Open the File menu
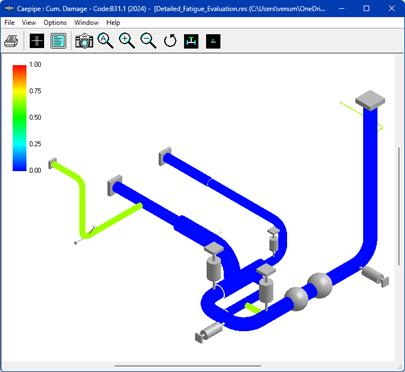 (x=9, y=23)
